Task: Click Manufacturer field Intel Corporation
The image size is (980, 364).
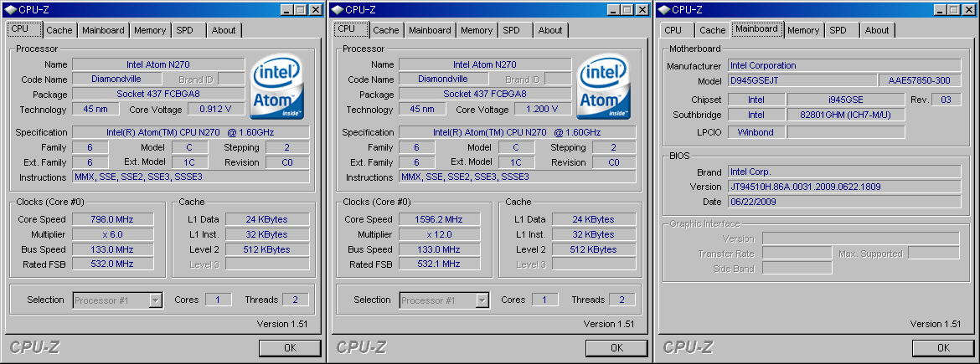Action: (x=844, y=65)
